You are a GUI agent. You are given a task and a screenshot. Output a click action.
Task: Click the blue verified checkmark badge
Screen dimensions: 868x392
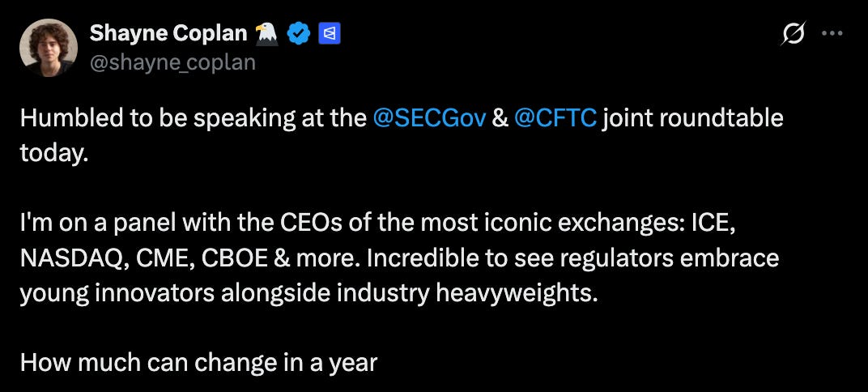(298, 34)
